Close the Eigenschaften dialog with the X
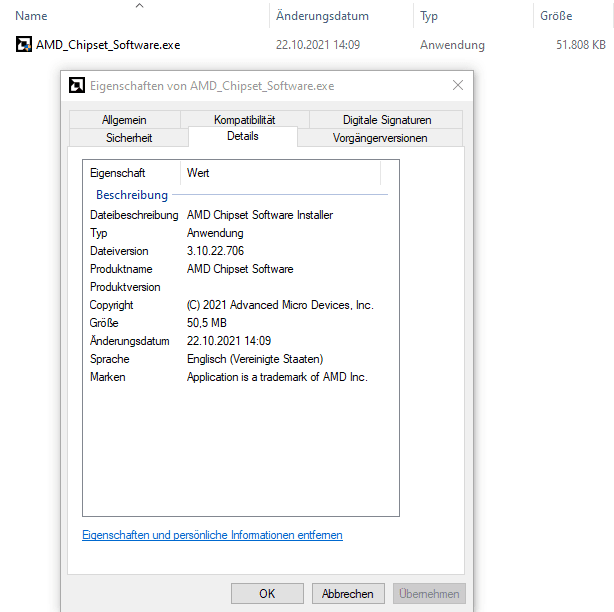Viewport: 614px width, 612px height. 458,85
